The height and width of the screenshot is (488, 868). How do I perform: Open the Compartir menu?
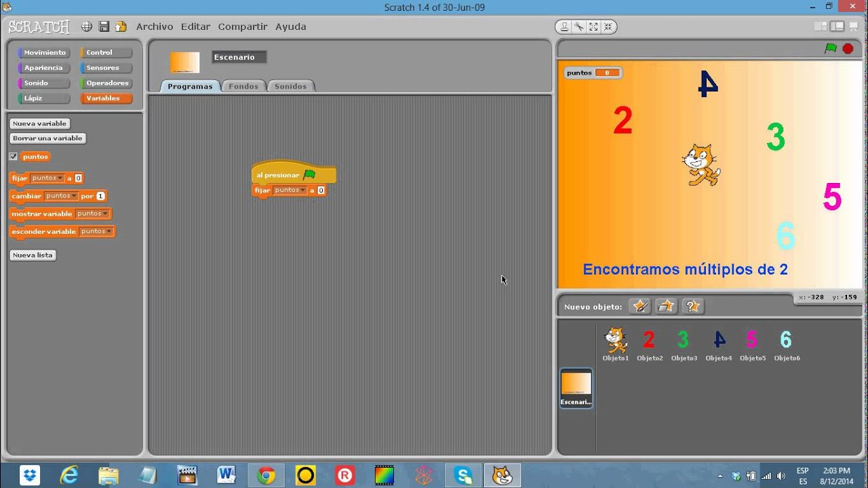[x=243, y=26]
